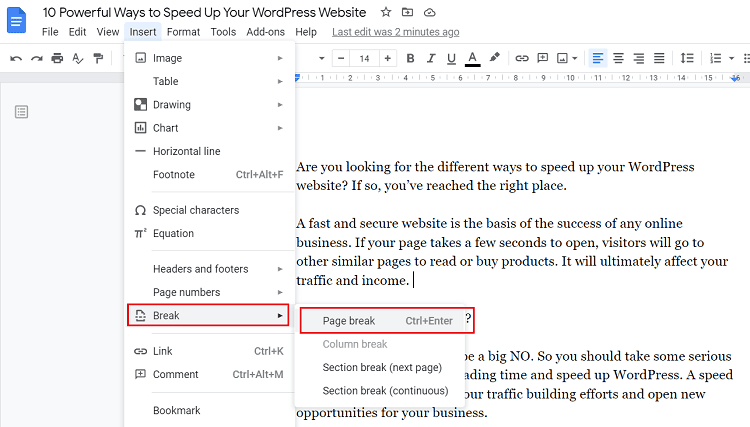The image size is (750, 427).
Task: Open the font dropdown arrow
Action: 321,58
